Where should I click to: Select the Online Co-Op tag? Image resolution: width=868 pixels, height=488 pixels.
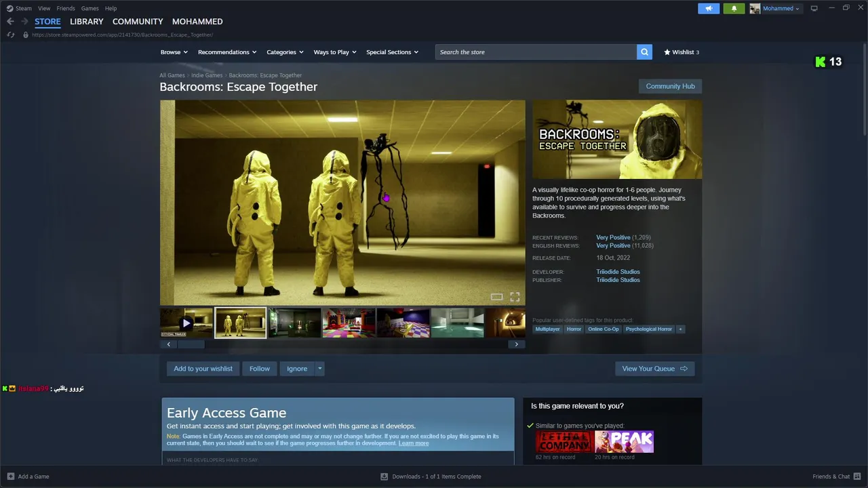[604, 329]
